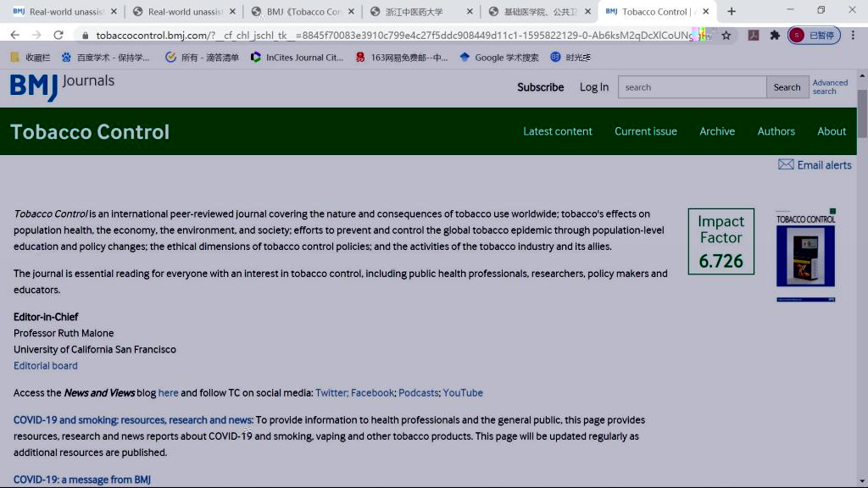Open the Latest content menu
The image size is (868, 488).
tap(558, 131)
